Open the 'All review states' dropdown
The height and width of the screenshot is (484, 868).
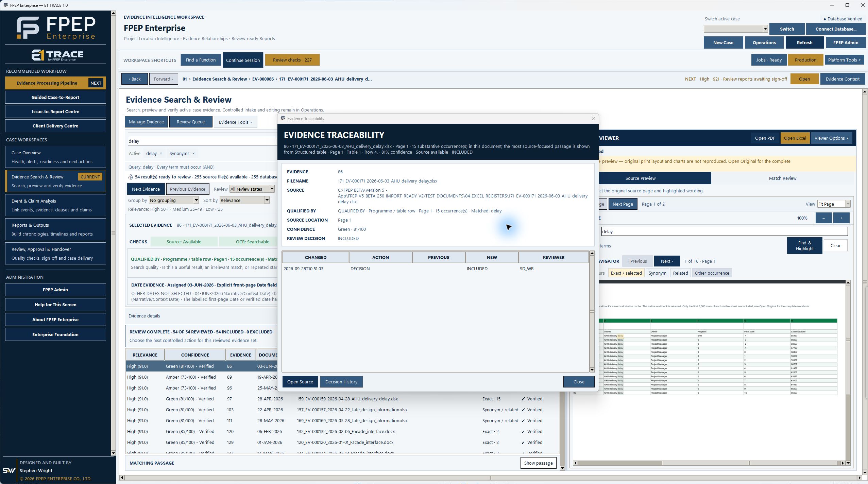pos(252,189)
